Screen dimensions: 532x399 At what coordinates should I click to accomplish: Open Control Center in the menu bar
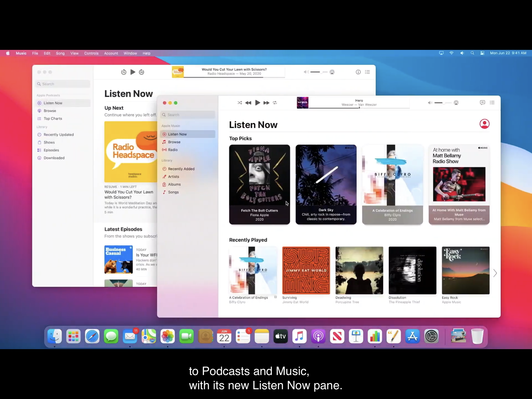coord(482,53)
